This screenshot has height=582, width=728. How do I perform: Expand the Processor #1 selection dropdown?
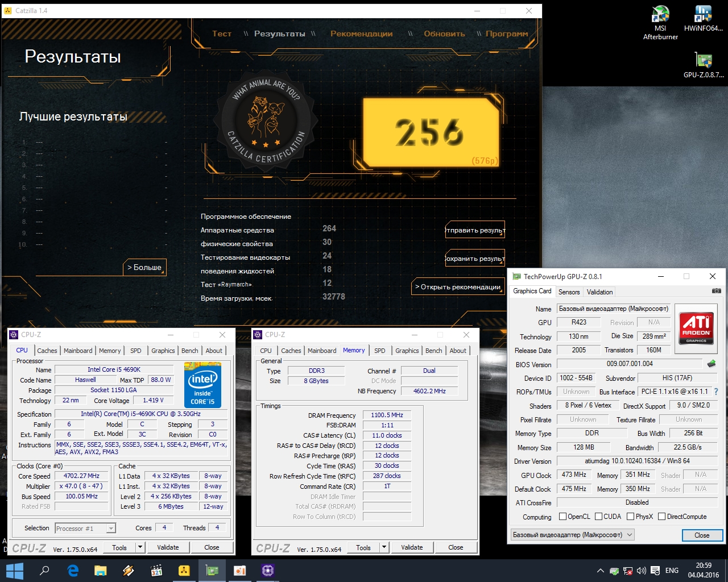[x=111, y=529]
